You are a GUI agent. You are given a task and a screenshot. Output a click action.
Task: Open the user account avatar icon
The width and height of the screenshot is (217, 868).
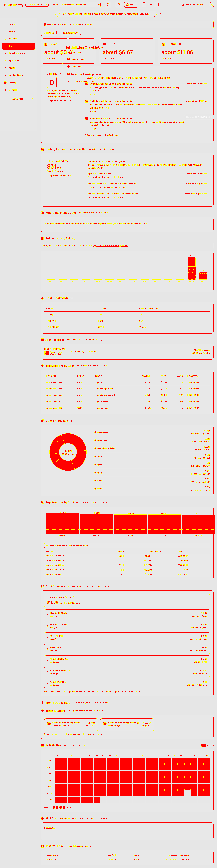coord(211,5)
